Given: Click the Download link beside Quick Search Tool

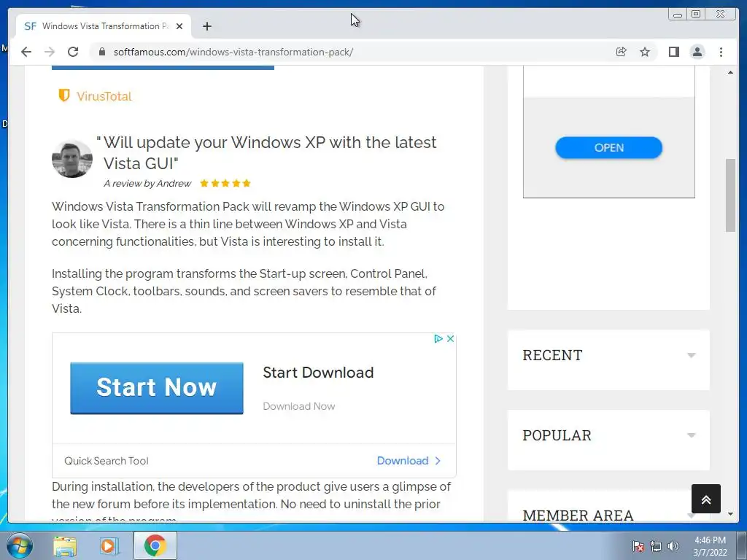Looking at the screenshot, I should (409, 461).
